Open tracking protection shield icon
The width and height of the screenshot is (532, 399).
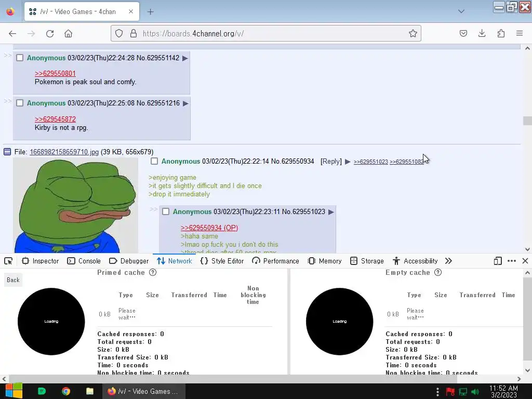click(x=119, y=33)
